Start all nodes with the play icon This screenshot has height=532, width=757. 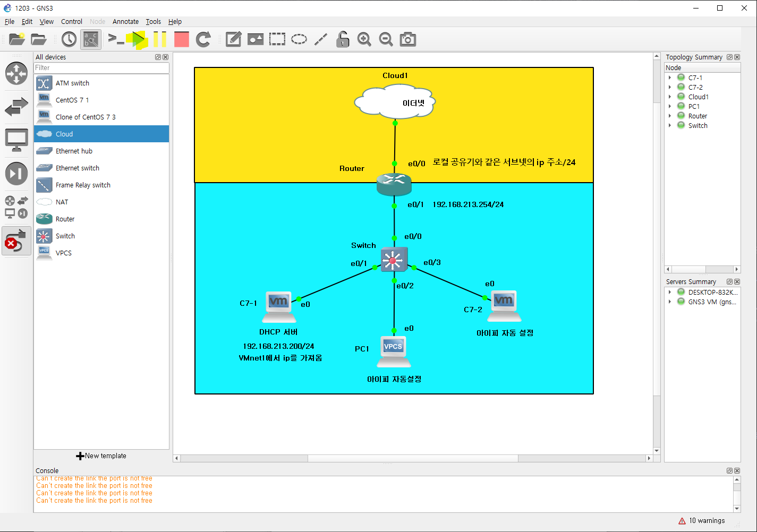(139, 39)
